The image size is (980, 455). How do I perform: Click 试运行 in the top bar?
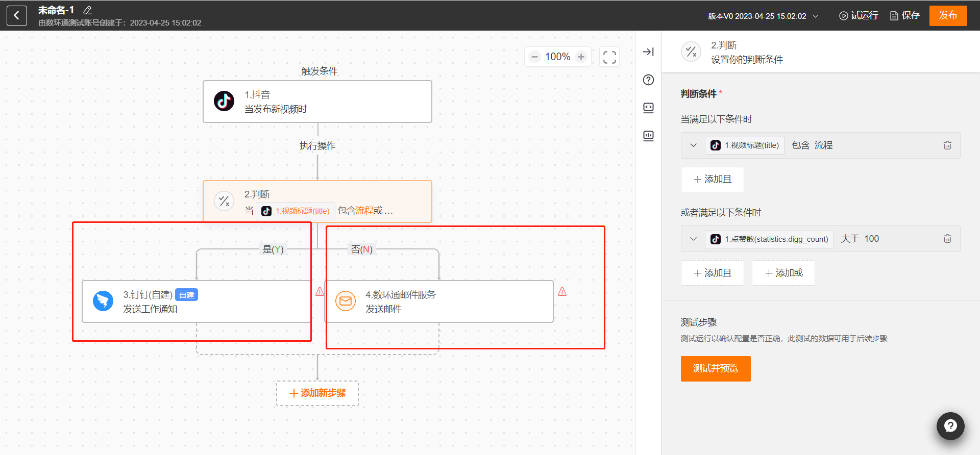pyautogui.click(x=859, y=16)
